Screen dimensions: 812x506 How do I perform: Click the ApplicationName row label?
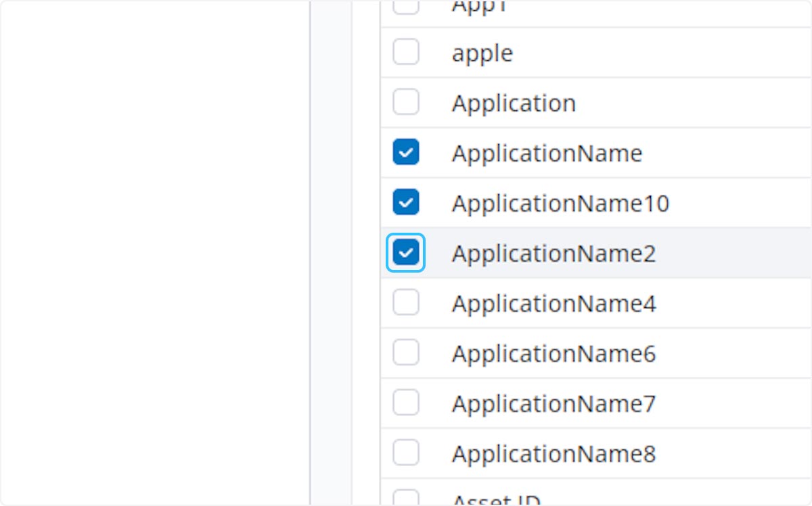(x=547, y=154)
